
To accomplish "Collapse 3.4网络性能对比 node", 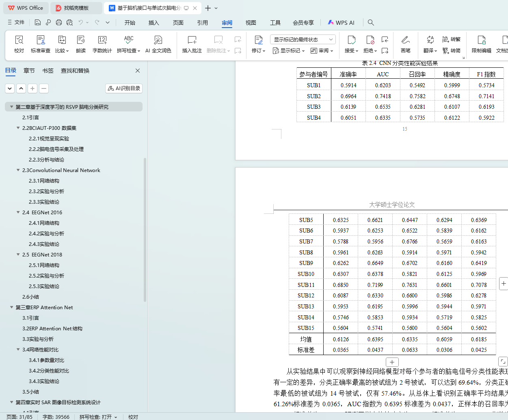I will [18, 349].
